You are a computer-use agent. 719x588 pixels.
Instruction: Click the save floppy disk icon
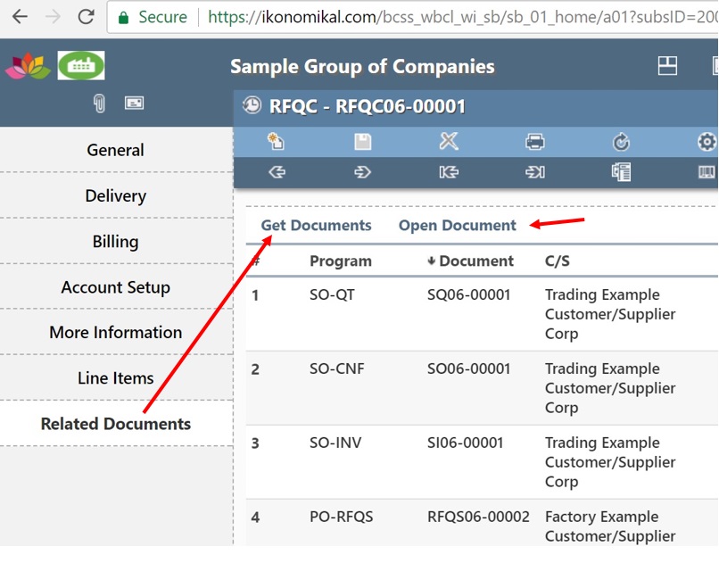363,142
